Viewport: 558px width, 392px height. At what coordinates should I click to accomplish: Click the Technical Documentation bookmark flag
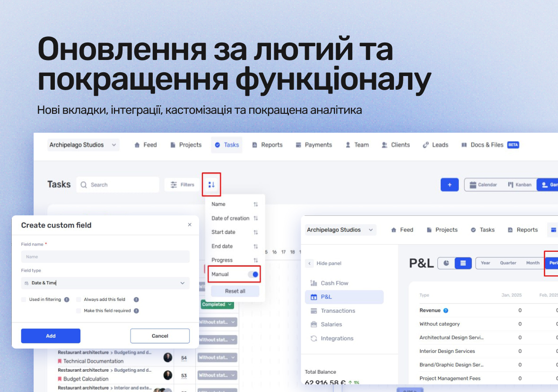(x=60, y=361)
